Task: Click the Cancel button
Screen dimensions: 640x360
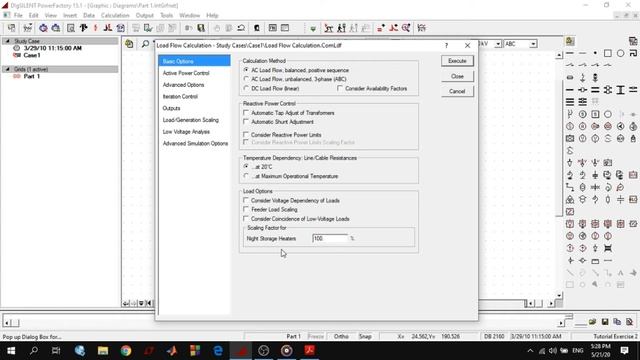Action: click(x=457, y=91)
